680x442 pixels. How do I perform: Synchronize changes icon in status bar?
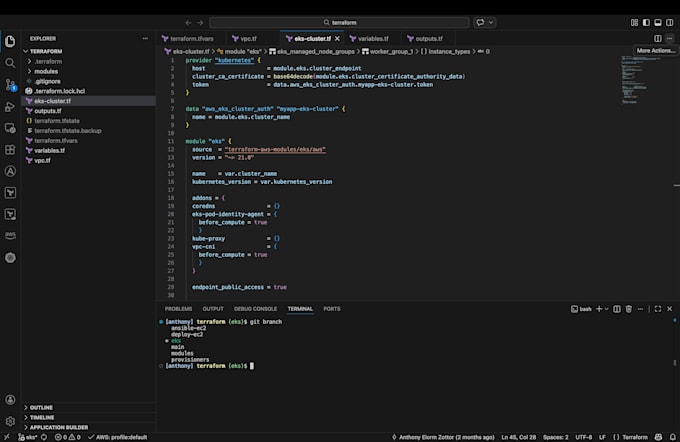[44, 437]
